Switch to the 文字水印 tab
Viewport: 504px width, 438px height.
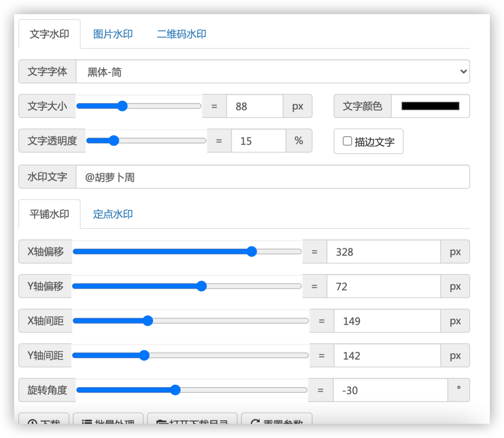point(49,34)
